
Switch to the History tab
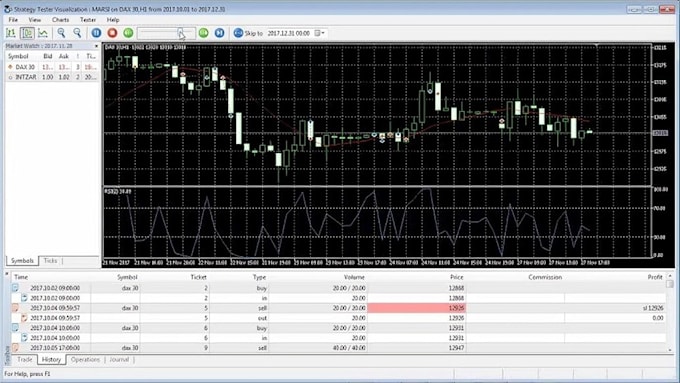coord(51,360)
